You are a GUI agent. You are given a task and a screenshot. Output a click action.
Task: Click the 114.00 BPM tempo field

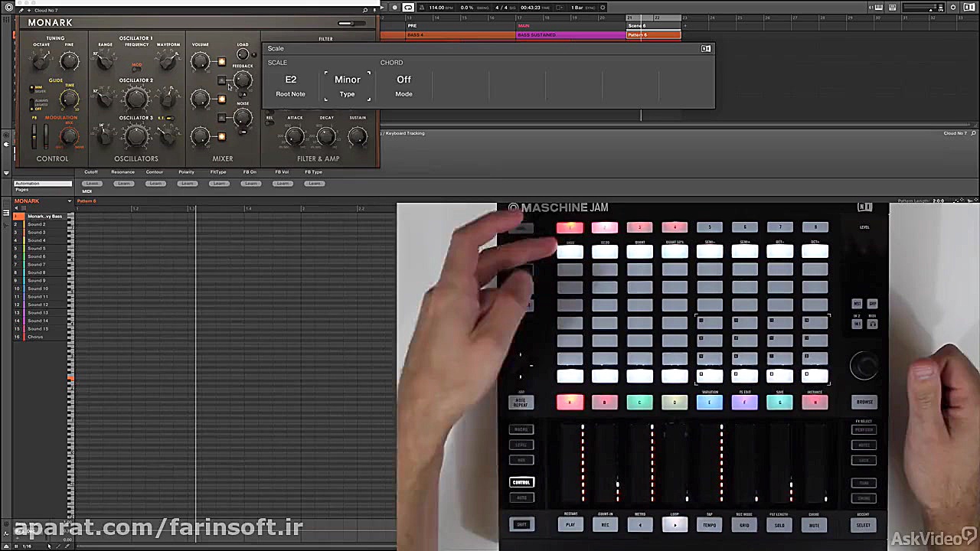440,8
